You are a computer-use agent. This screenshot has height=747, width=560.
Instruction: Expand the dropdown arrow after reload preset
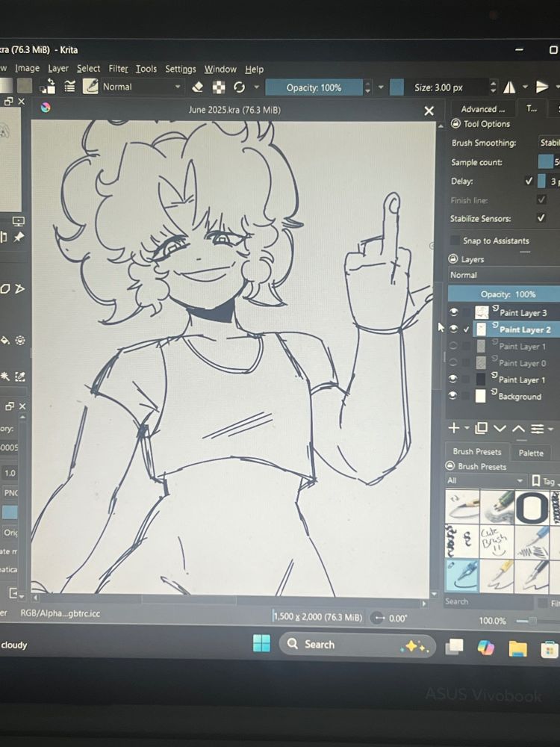click(x=257, y=87)
